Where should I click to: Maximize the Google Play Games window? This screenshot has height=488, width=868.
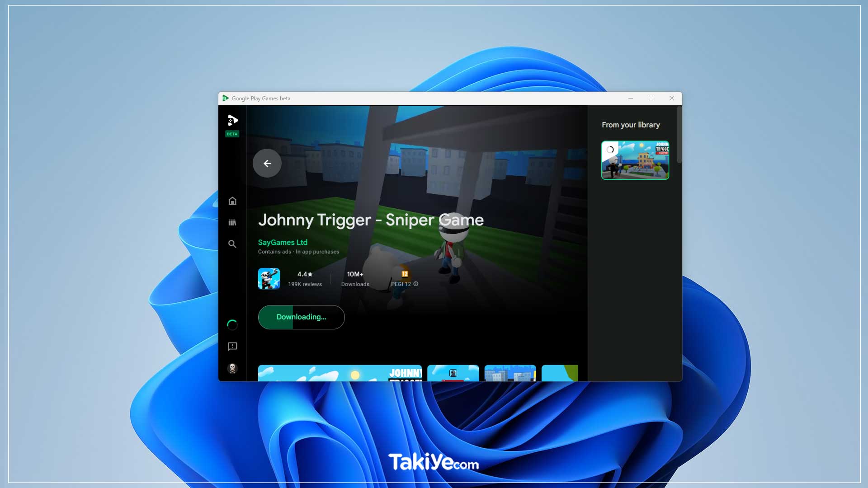click(651, 98)
